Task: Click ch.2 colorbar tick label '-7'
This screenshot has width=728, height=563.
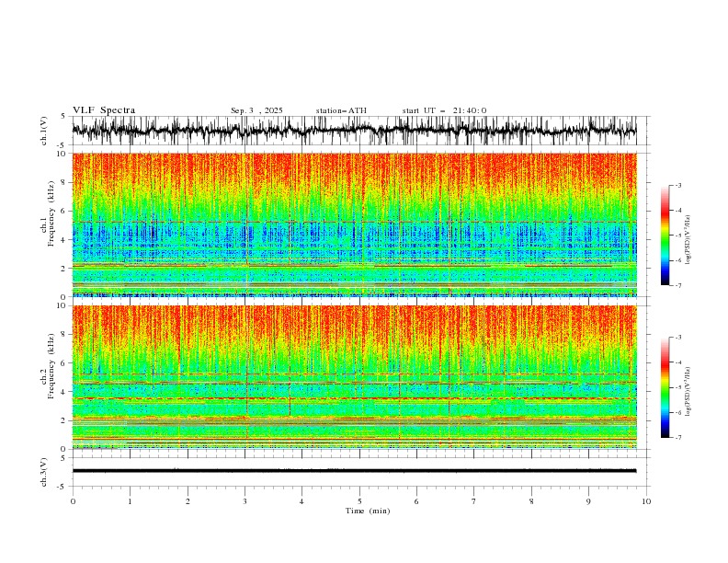Action: coord(677,438)
